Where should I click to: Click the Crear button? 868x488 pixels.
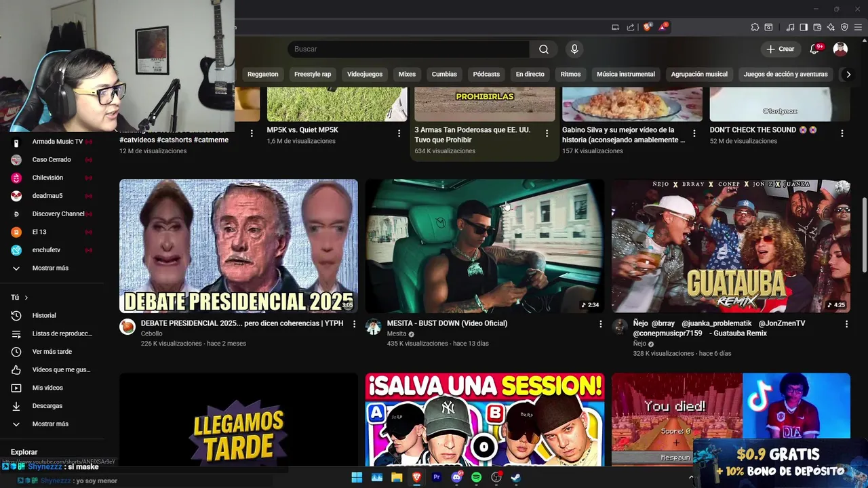(x=780, y=49)
